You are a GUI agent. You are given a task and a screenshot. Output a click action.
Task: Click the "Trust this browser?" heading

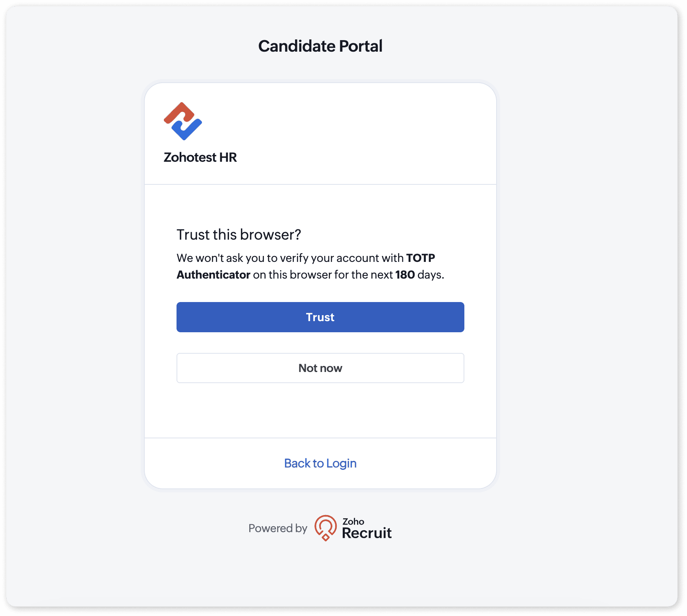click(x=239, y=235)
